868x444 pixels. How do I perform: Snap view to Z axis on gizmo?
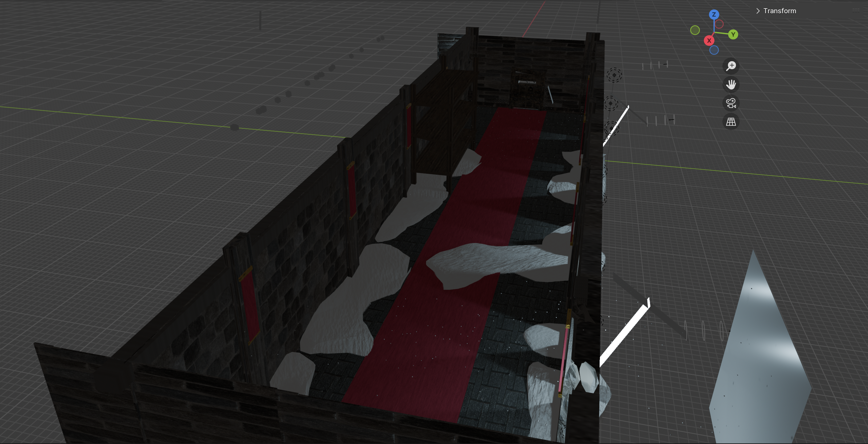[714, 14]
